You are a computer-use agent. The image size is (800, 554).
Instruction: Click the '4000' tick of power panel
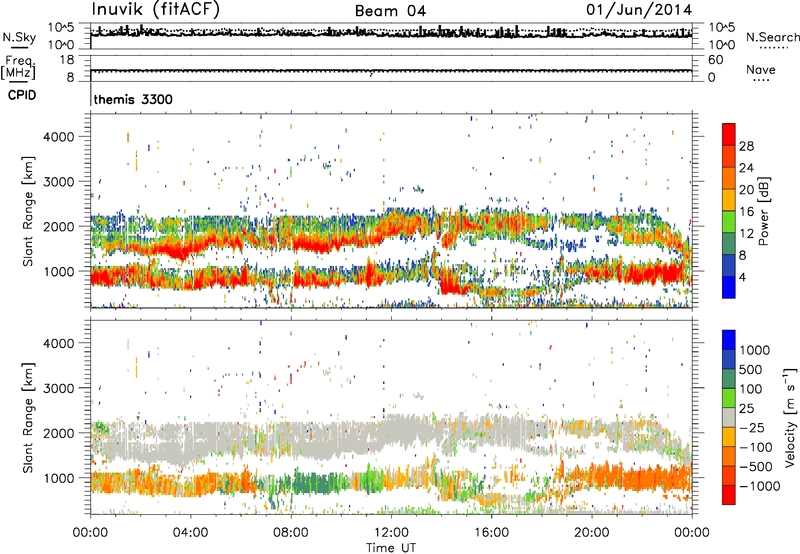coord(58,137)
